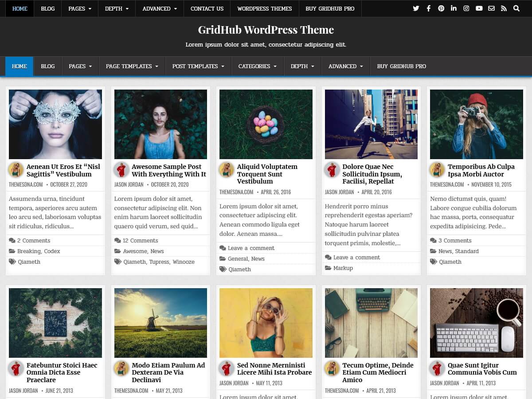Open the LinkedIn social icon

[x=454, y=8]
